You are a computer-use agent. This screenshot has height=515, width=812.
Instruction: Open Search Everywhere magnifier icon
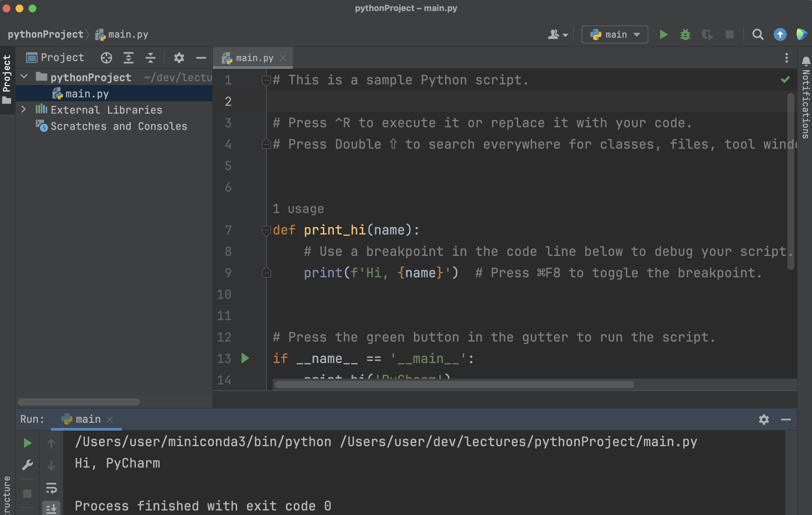pos(758,34)
